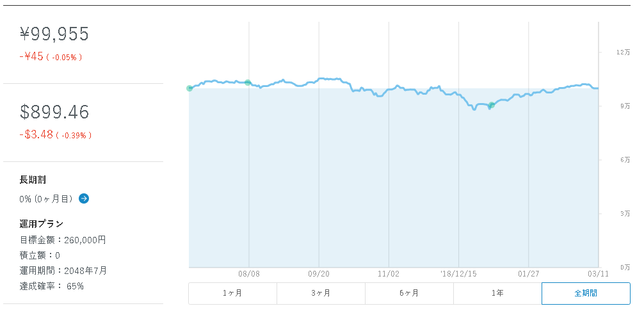Choose the 全期間 range tab
The width and height of the screenshot is (644, 322).
pyautogui.click(x=586, y=293)
